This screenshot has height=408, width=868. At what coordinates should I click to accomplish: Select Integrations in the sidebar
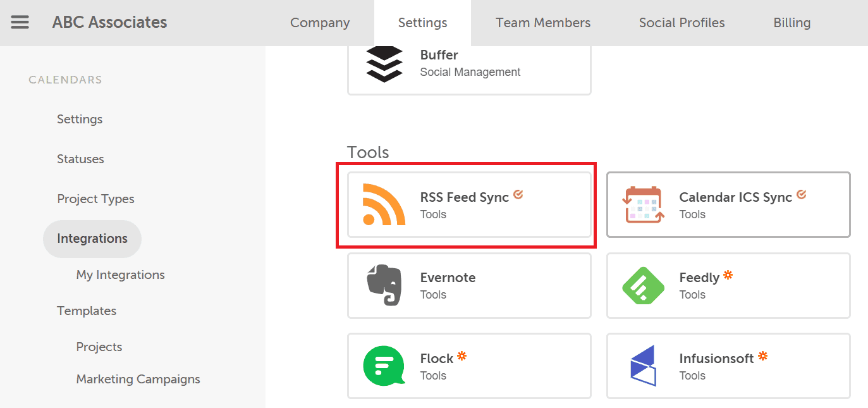click(92, 238)
